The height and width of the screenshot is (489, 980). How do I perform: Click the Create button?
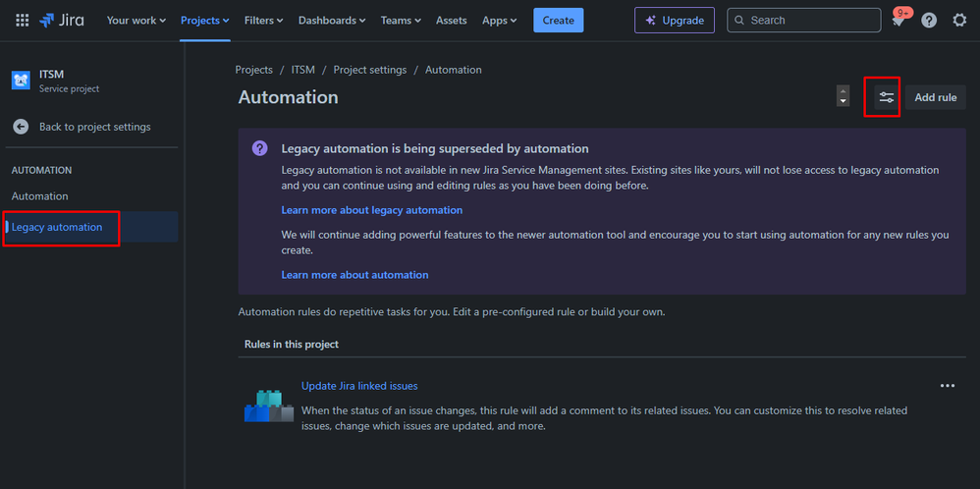558,20
